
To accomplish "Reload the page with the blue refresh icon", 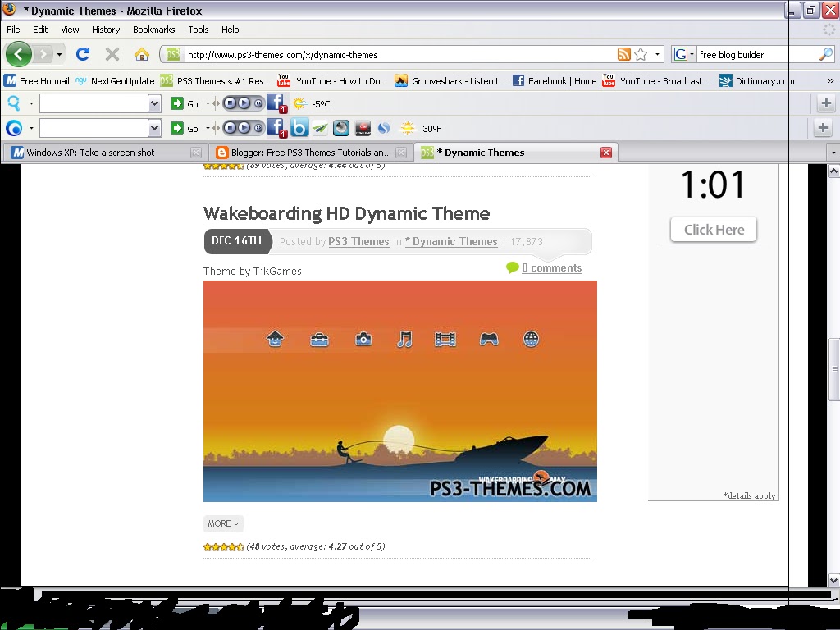I will click(x=83, y=54).
